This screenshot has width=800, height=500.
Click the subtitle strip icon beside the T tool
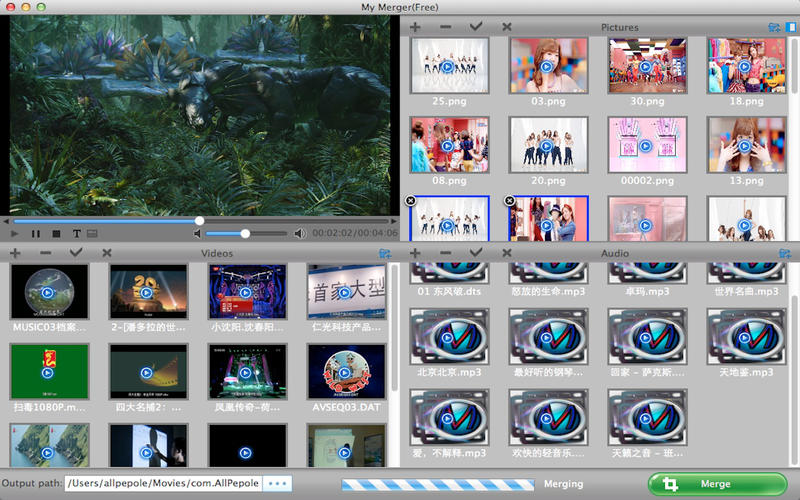pyautogui.click(x=92, y=234)
